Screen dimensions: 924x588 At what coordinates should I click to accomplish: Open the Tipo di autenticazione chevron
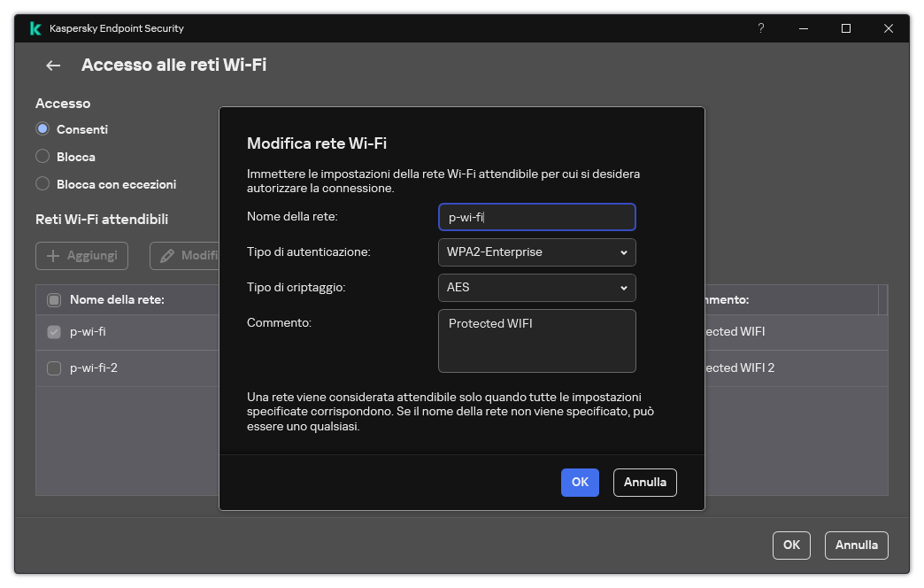[625, 252]
